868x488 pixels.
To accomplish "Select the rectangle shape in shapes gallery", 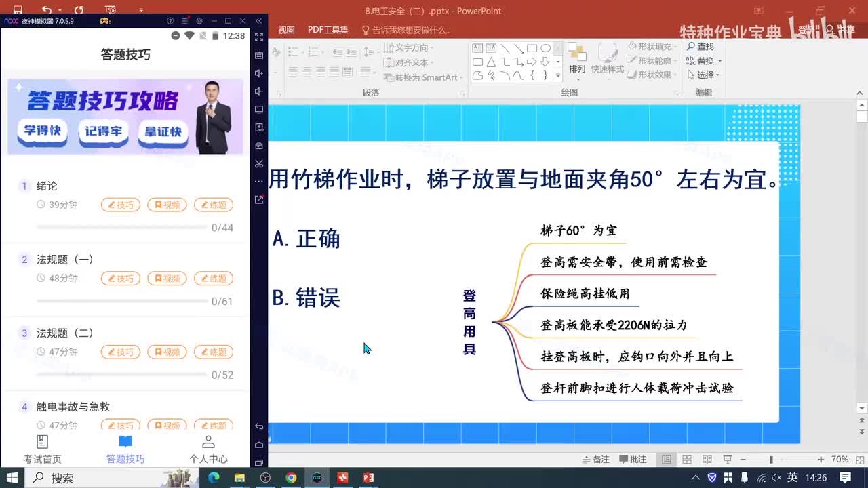I will (x=532, y=48).
